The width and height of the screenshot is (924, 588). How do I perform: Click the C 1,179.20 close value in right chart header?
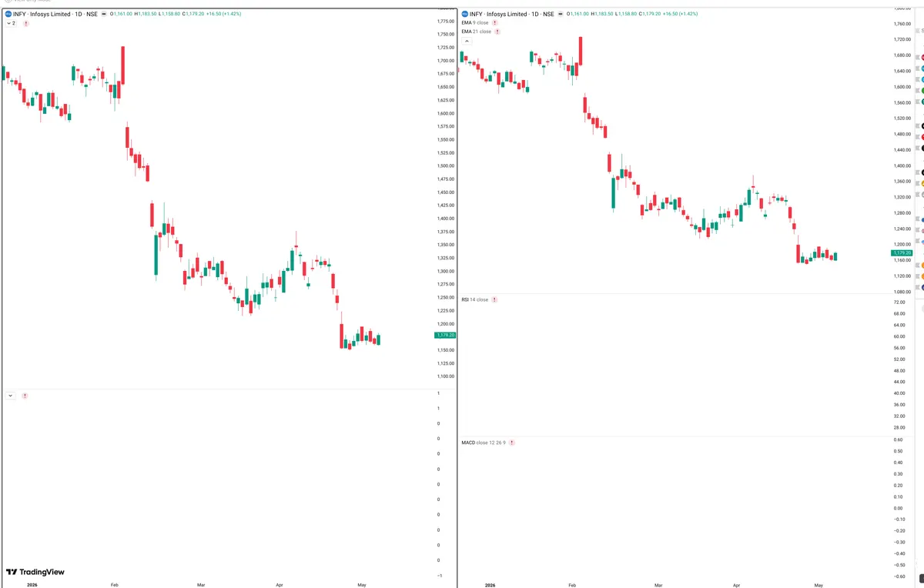[651, 14]
